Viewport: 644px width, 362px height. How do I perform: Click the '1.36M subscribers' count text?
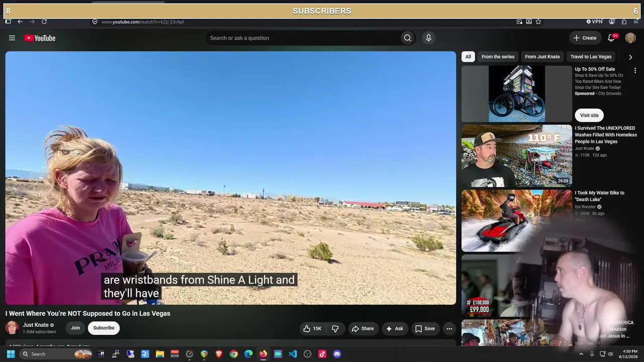[39, 332]
